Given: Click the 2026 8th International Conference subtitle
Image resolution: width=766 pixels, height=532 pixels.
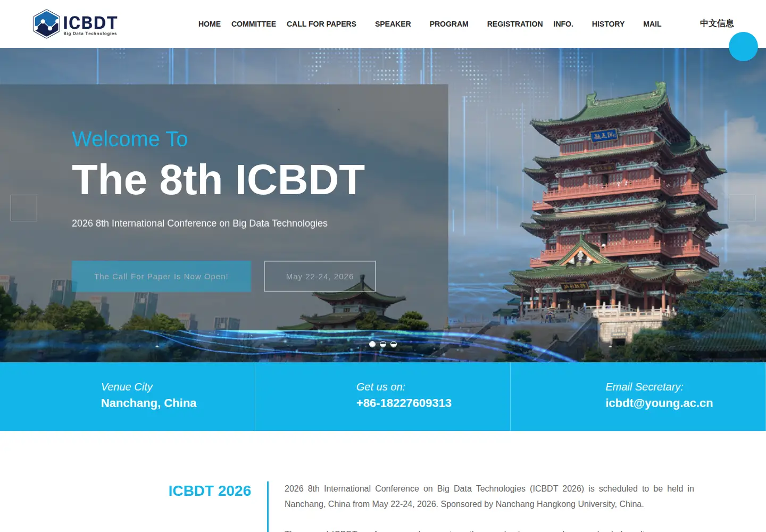Looking at the screenshot, I should (x=199, y=223).
